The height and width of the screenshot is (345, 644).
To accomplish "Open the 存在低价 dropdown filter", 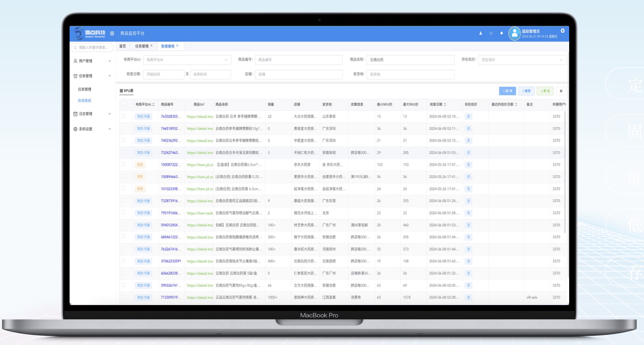I will coord(522,60).
